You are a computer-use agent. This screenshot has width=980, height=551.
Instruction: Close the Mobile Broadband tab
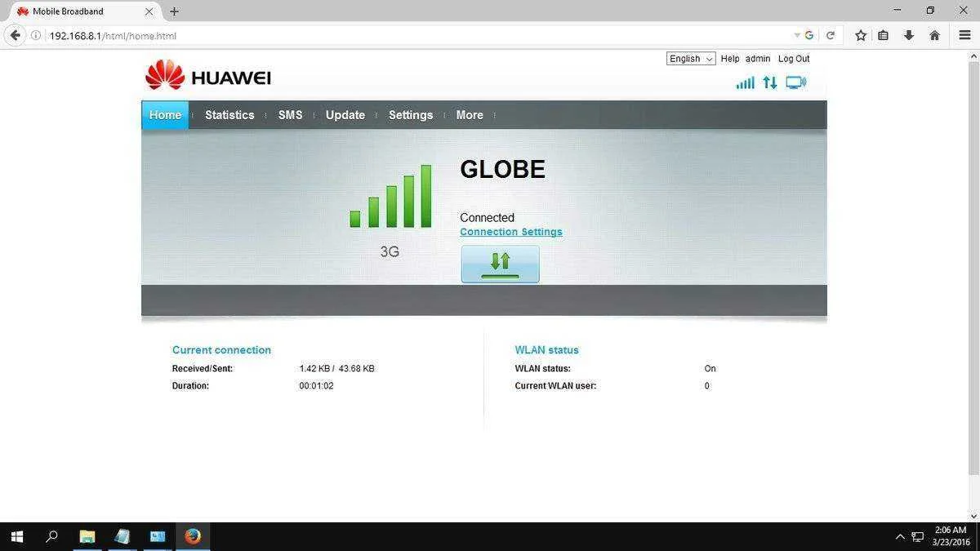pyautogui.click(x=149, y=11)
